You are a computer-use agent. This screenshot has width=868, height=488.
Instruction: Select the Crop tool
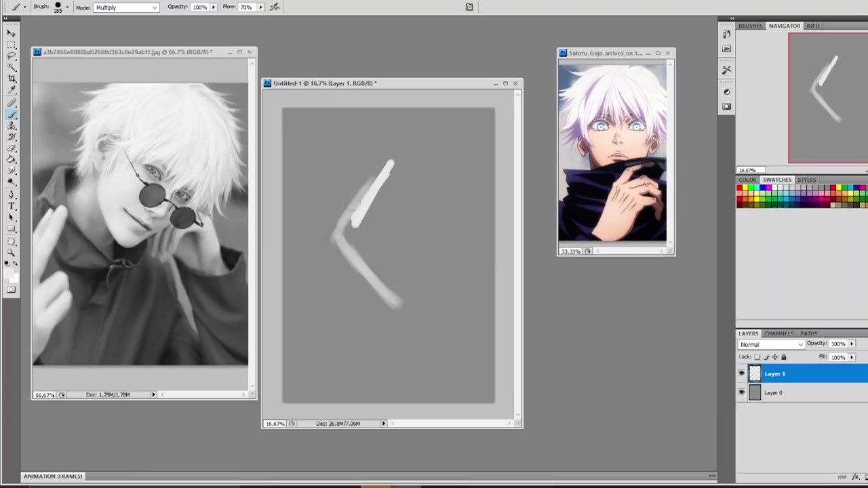12,79
